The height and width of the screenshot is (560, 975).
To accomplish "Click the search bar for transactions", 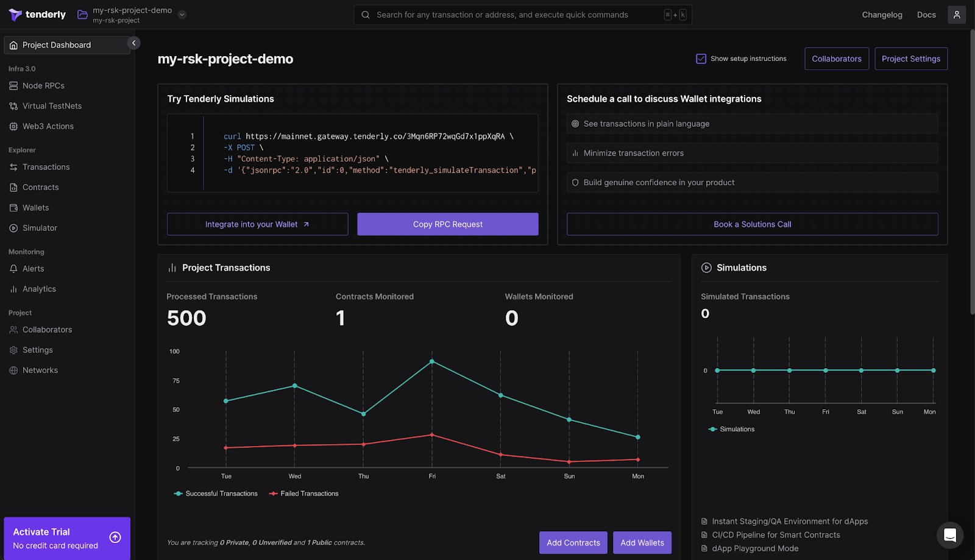I will pos(522,14).
